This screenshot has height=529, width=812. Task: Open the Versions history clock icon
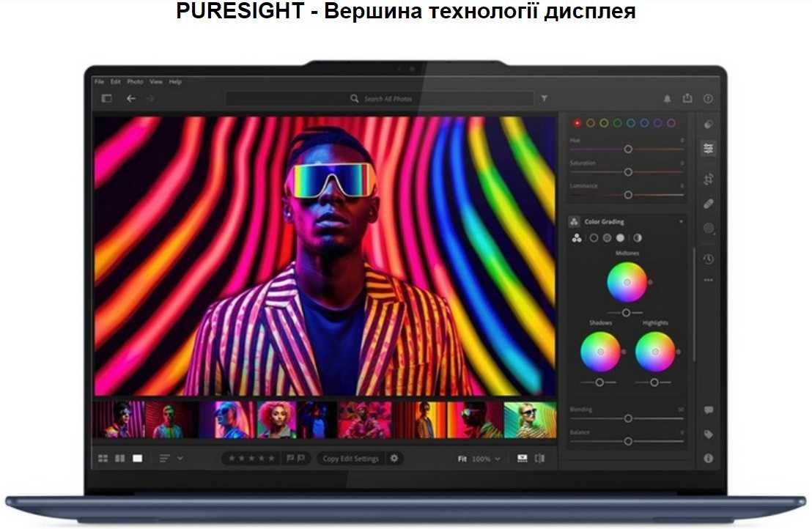coord(709,259)
